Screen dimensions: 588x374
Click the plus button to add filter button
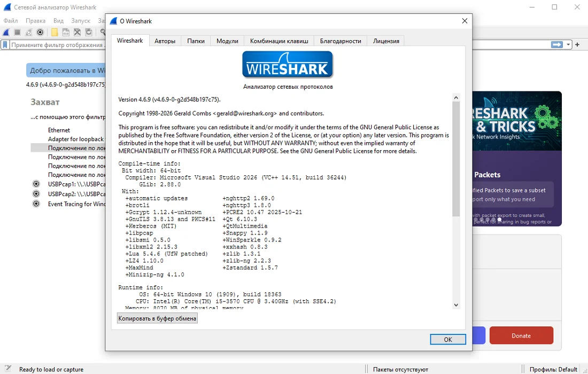(577, 44)
